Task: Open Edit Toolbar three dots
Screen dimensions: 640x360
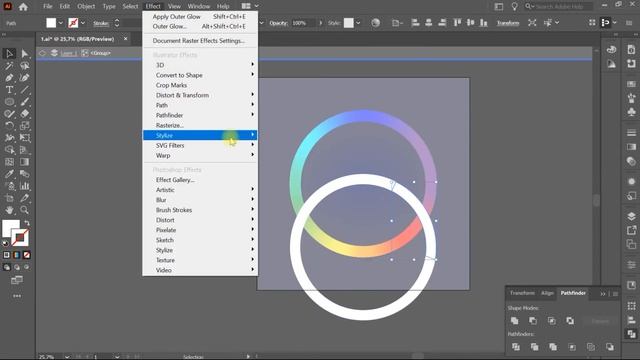Action: click(x=17, y=296)
